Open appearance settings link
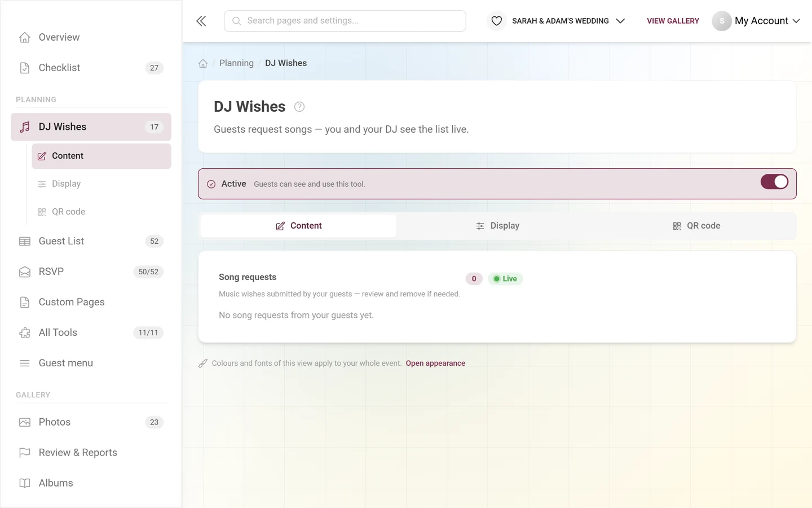Viewport: 812px width, 508px height. (x=435, y=364)
